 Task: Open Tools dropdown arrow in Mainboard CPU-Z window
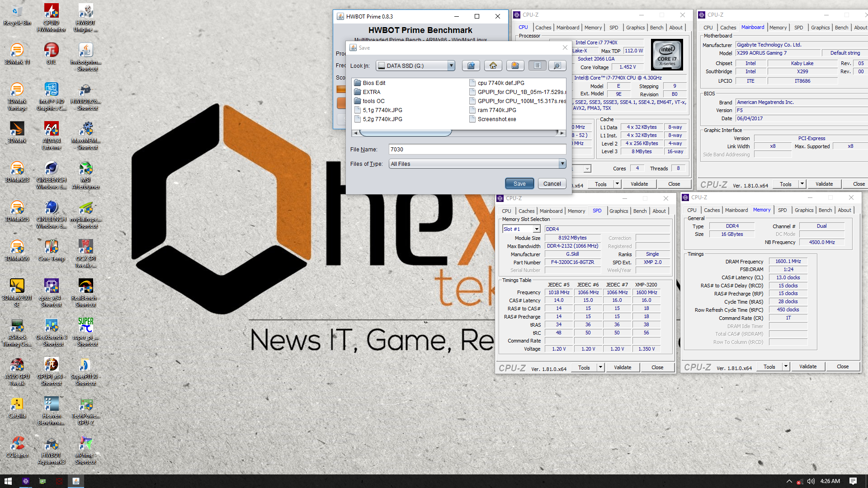pyautogui.click(x=802, y=184)
